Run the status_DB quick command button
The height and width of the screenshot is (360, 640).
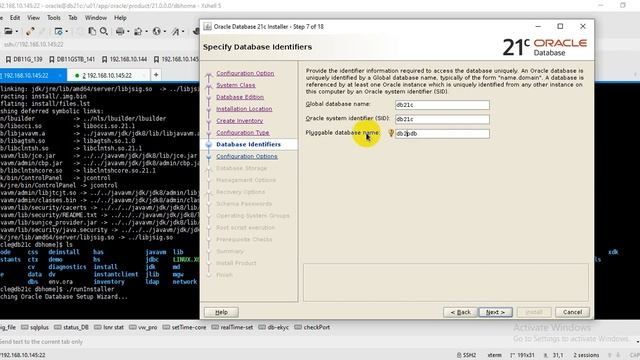click(x=71, y=327)
